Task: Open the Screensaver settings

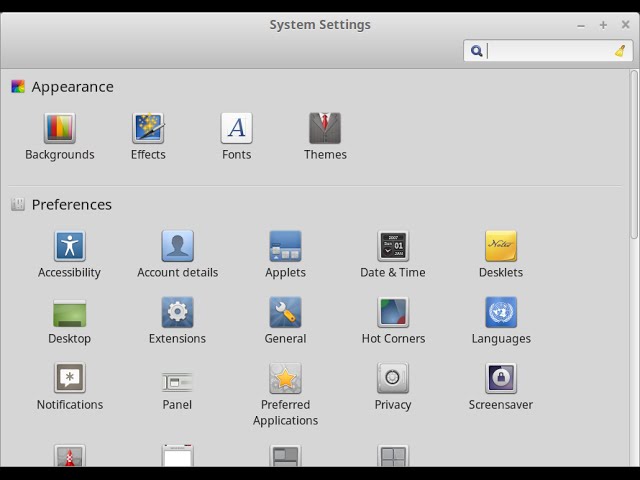Action: [x=501, y=387]
